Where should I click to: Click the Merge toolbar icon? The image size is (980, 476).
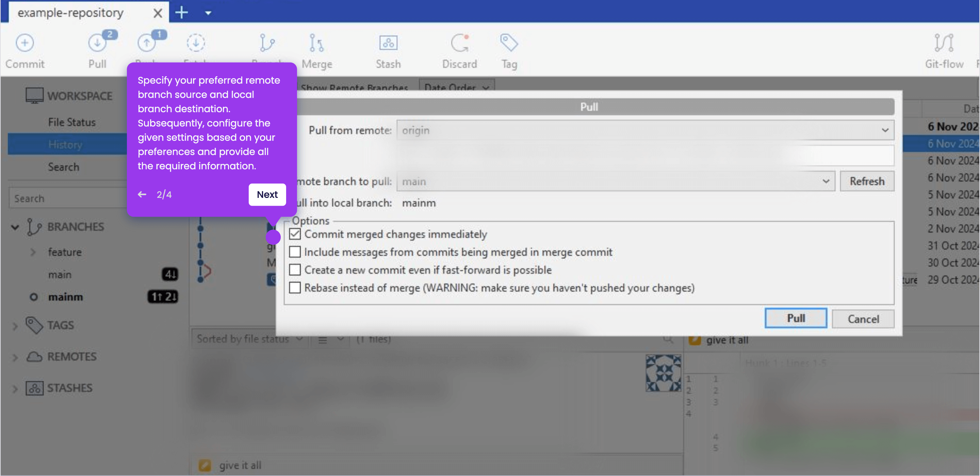[x=316, y=43]
